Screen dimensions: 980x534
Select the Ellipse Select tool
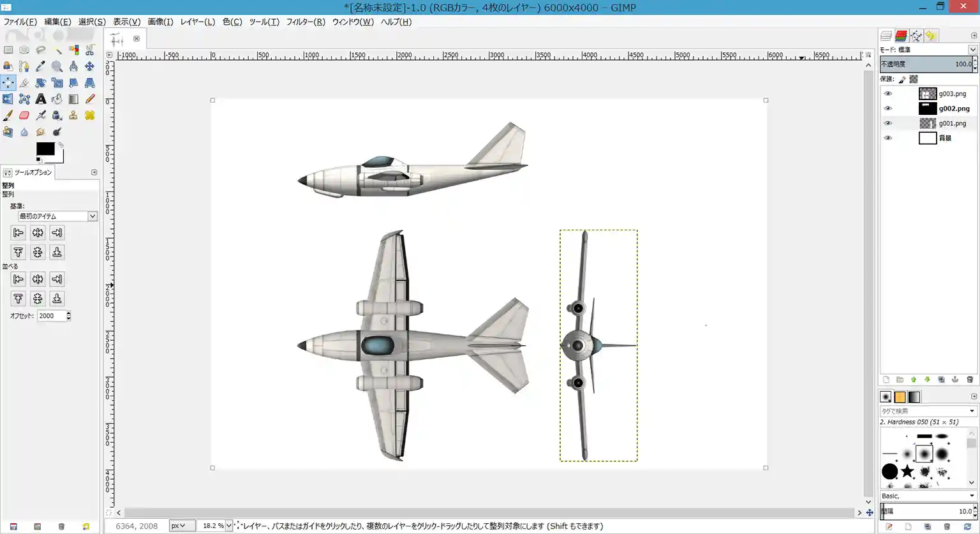tap(24, 50)
